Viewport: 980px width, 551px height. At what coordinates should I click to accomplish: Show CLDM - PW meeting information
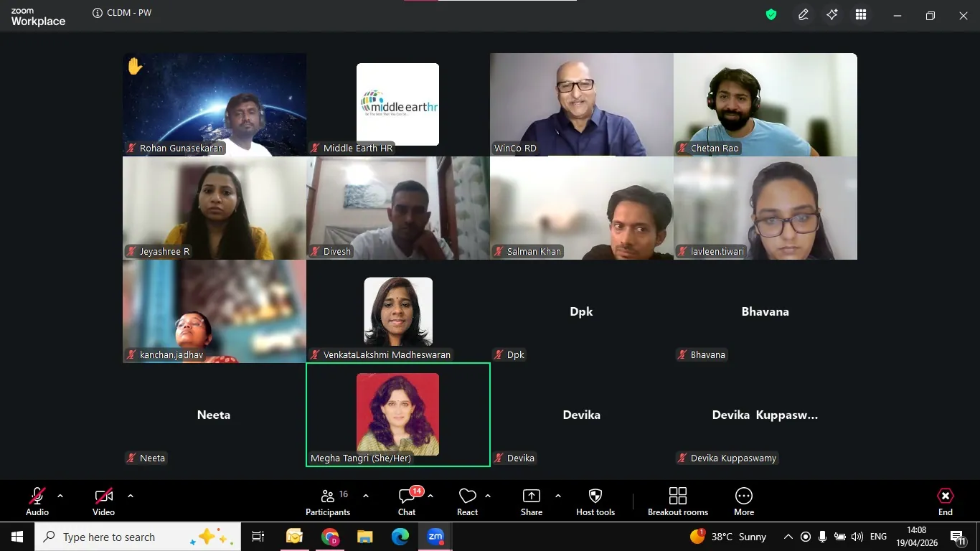click(x=122, y=13)
